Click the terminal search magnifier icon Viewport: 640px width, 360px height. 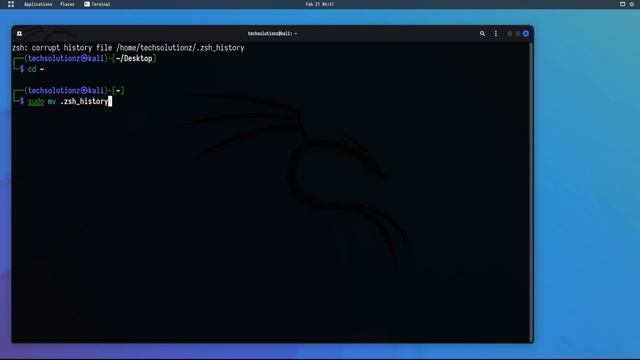tap(482, 33)
